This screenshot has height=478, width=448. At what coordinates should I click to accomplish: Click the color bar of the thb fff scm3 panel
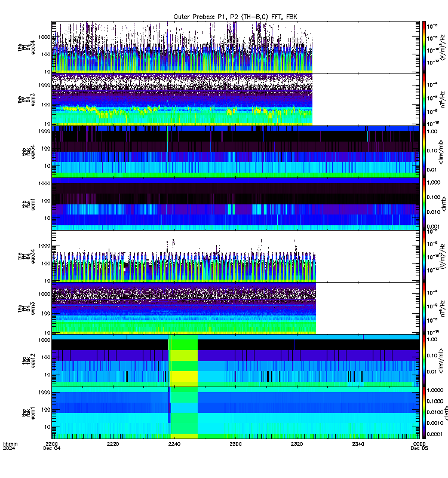tap(424, 99)
